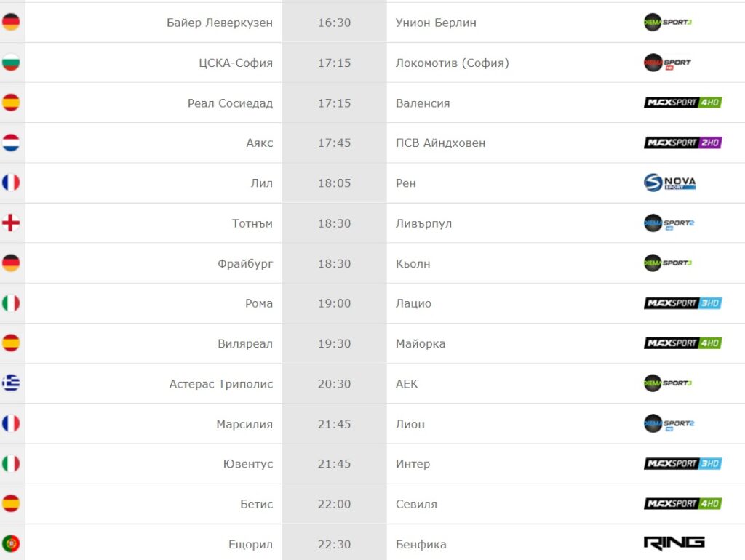Select the Марсилия team name
This screenshot has height=560, width=745.
click(x=244, y=424)
